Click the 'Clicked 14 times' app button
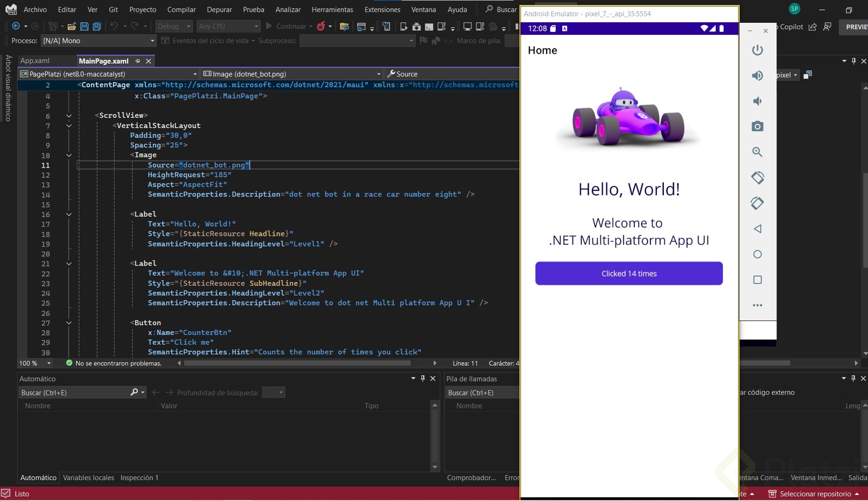The width and height of the screenshot is (868, 501). (x=629, y=274)
